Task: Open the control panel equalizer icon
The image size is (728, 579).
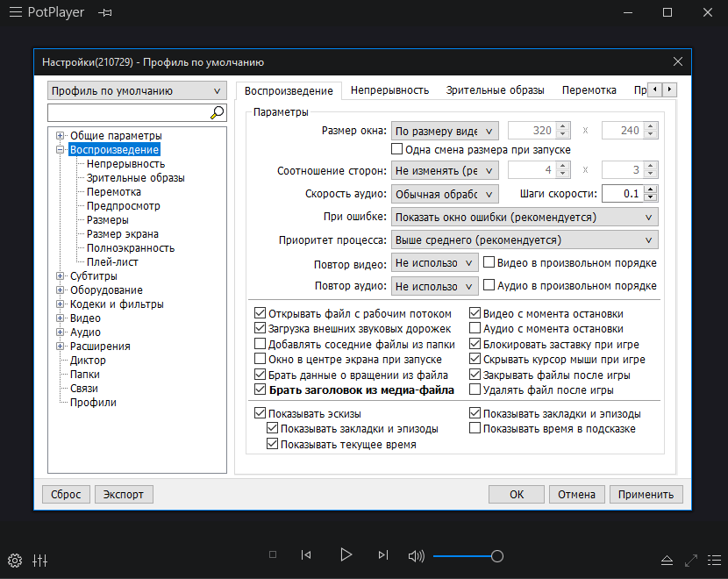Action: pyautogui.click(x=40, y=561)
